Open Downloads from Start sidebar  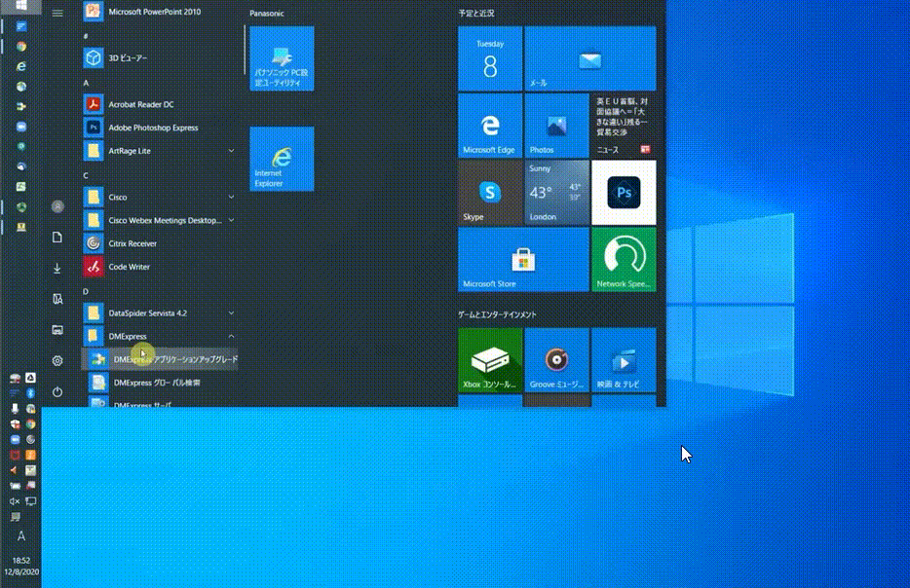[57, 268]
